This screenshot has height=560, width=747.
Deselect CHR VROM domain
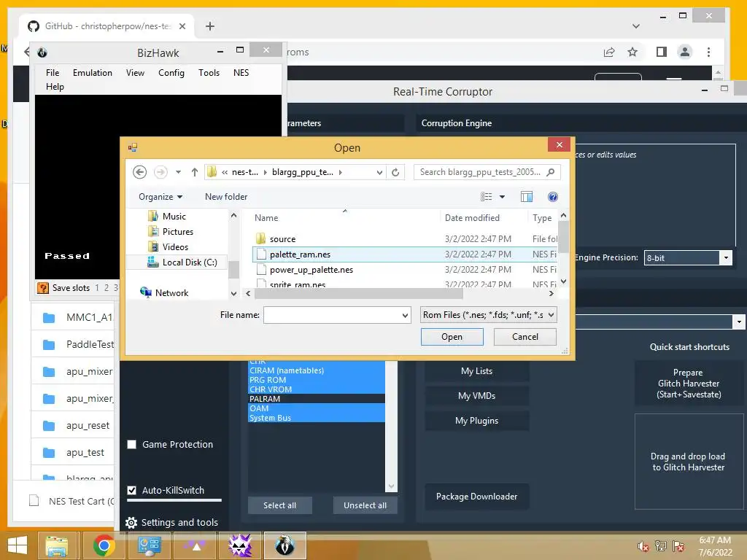[x=317, y=389]
